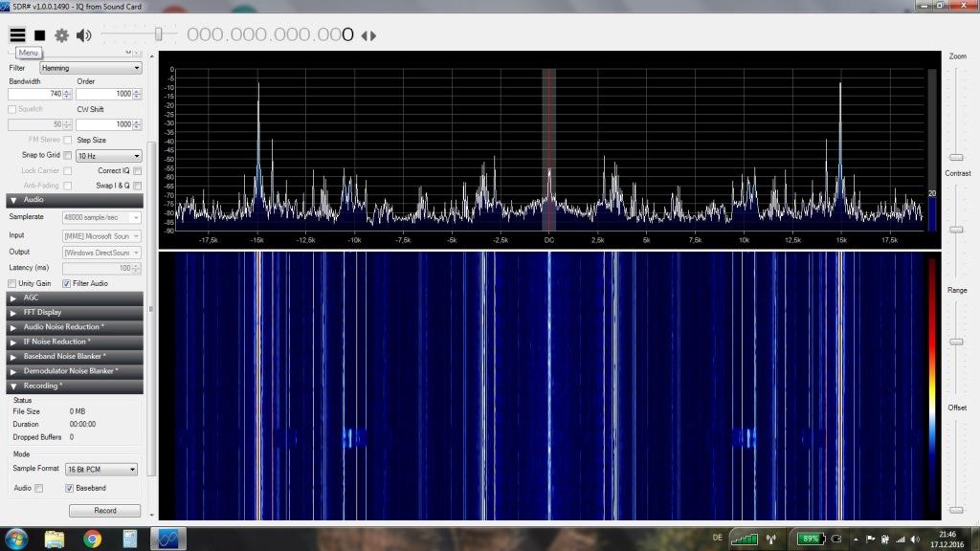Uncheck the Filter Audio checkbox

[67, 283]
